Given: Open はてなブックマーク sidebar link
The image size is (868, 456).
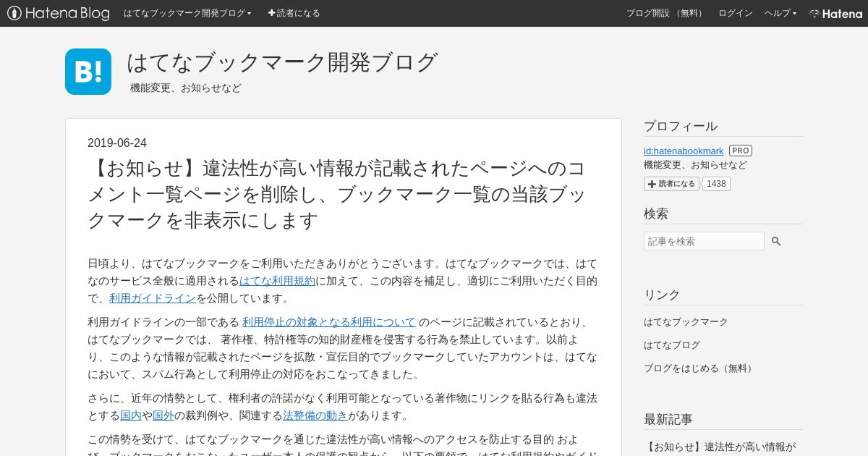Looking at the screenshot, I should (x=686, y=321).
